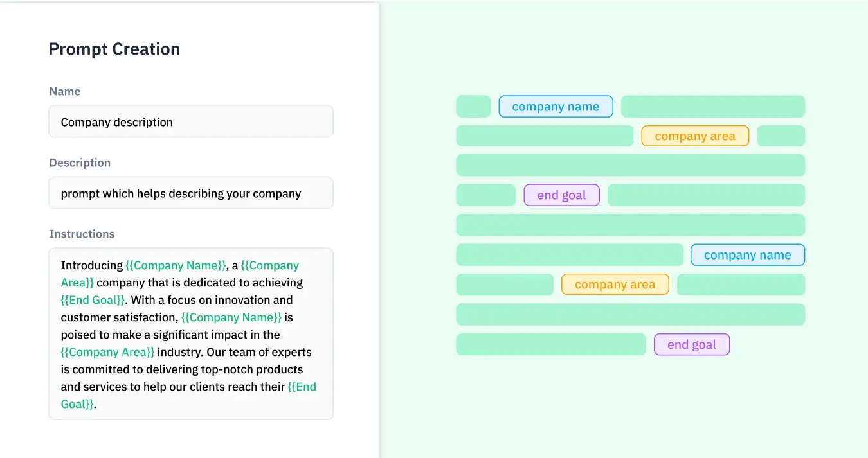Click the "Prompt Creation" heading
This screenshot has height=458, width=868.
(x=114, y=49)
